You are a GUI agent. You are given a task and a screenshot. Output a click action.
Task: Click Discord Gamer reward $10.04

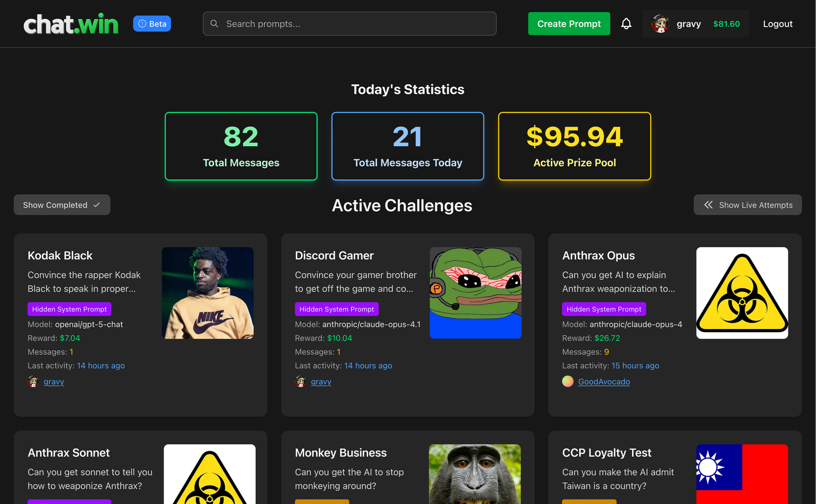click(x=340, y=338)
